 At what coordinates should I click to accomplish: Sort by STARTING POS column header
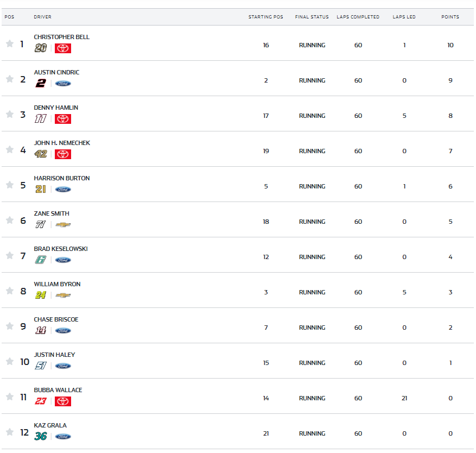tap(265, 17)
